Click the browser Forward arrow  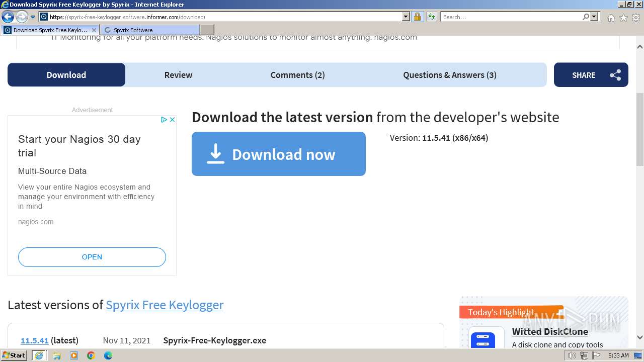pyautogui.click(x=21, y=17)
